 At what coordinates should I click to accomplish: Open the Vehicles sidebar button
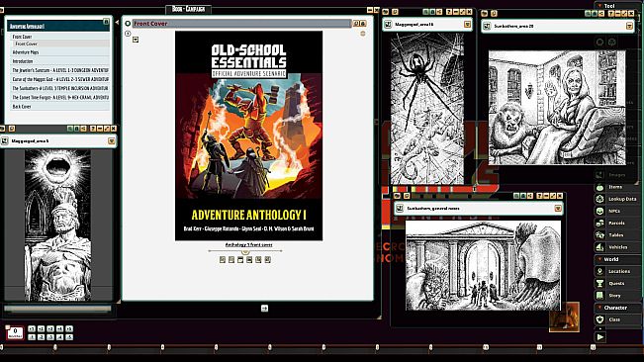617,247
